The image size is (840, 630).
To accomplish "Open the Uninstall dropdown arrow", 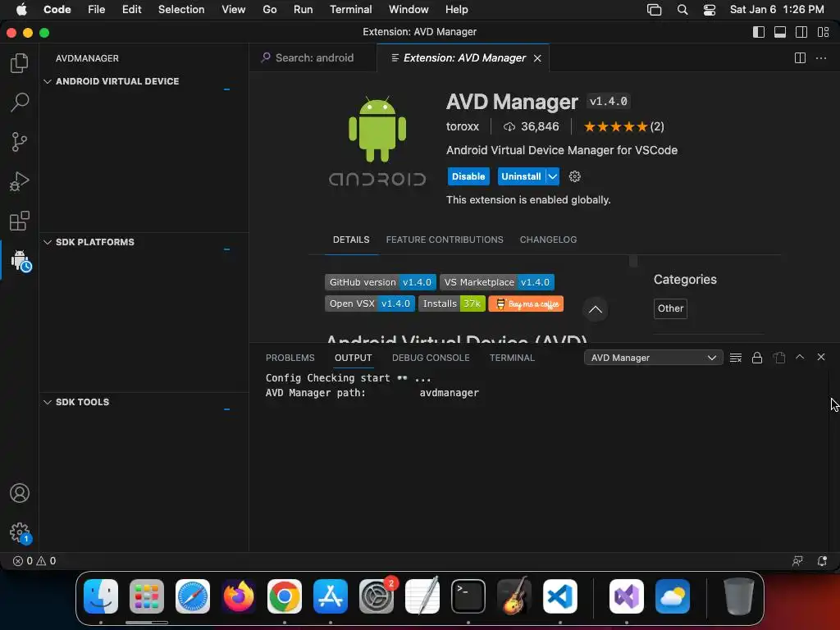I will click(552, 176).
